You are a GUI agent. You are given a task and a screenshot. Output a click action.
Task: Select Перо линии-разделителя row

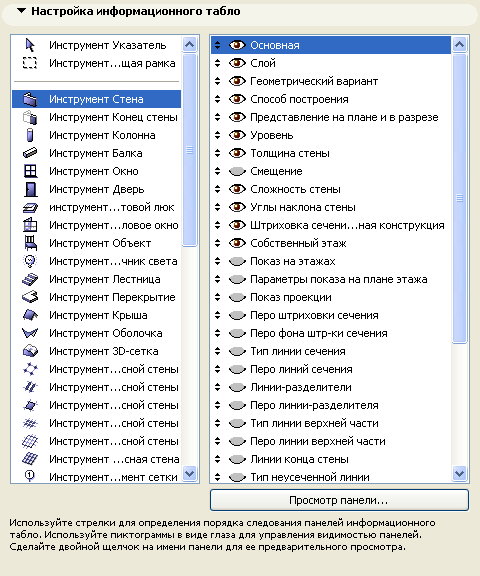click(331, 405)
